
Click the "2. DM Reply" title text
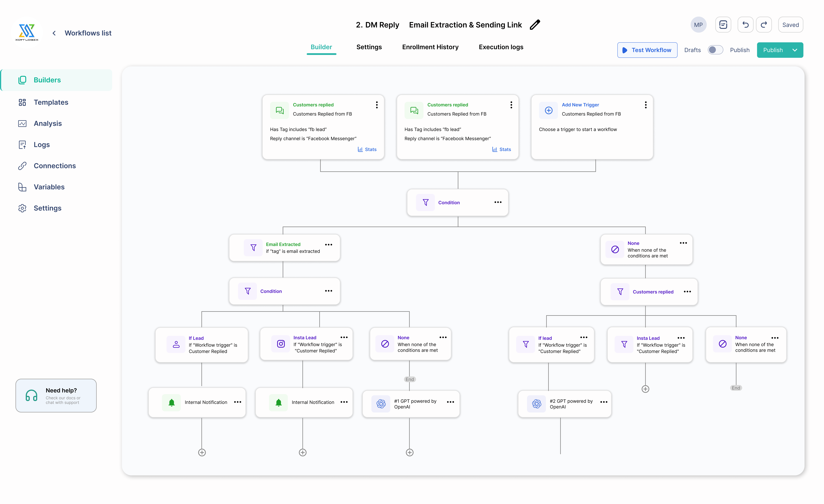click(377, 25)
